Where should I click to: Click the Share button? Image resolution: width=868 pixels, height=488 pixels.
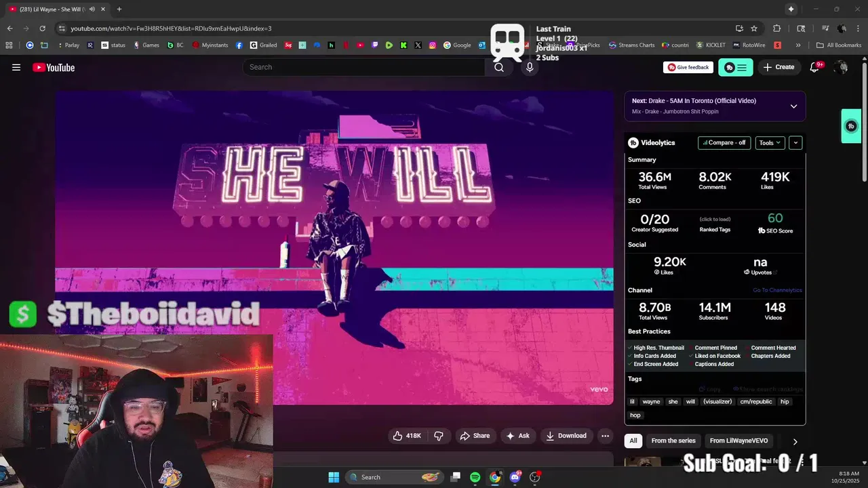click(475, 436)
